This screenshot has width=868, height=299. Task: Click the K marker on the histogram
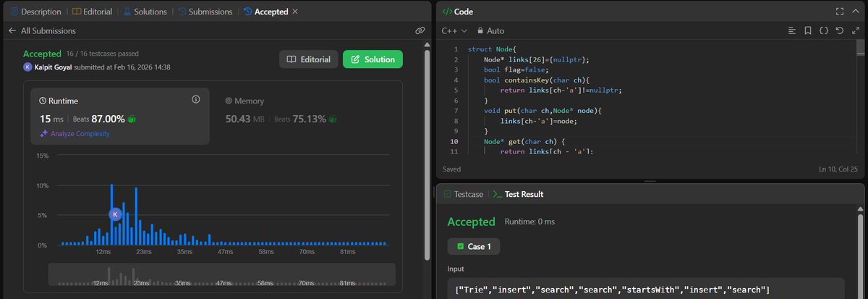click(115, 214)
